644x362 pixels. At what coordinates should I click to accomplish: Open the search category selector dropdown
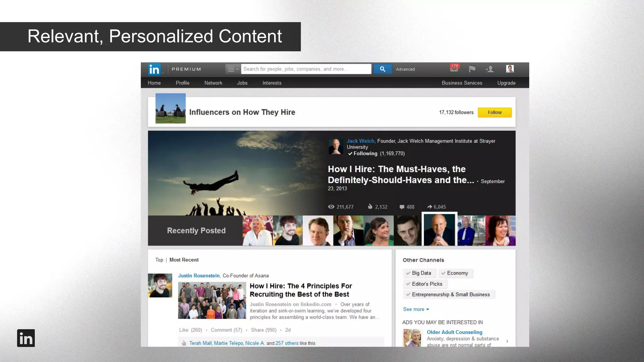pos(233,69)
